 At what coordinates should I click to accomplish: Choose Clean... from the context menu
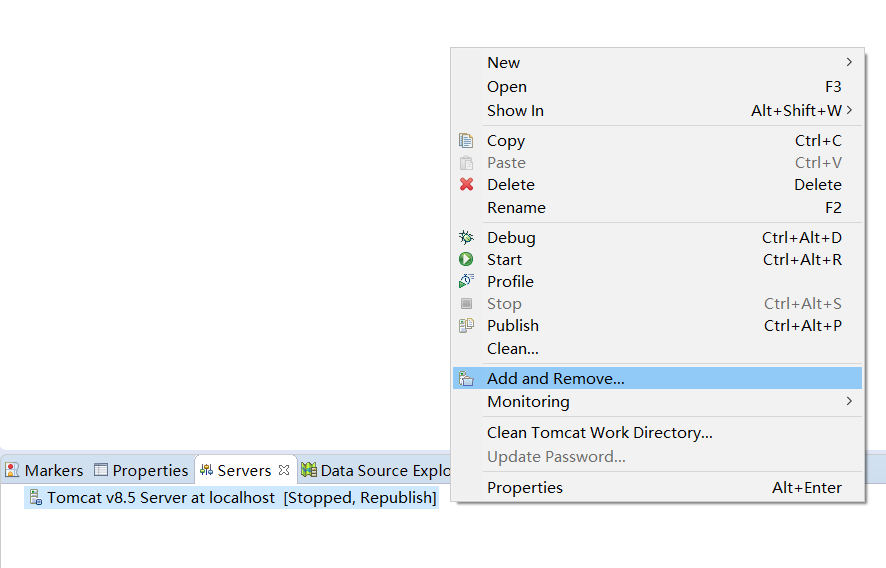point(512,349)
